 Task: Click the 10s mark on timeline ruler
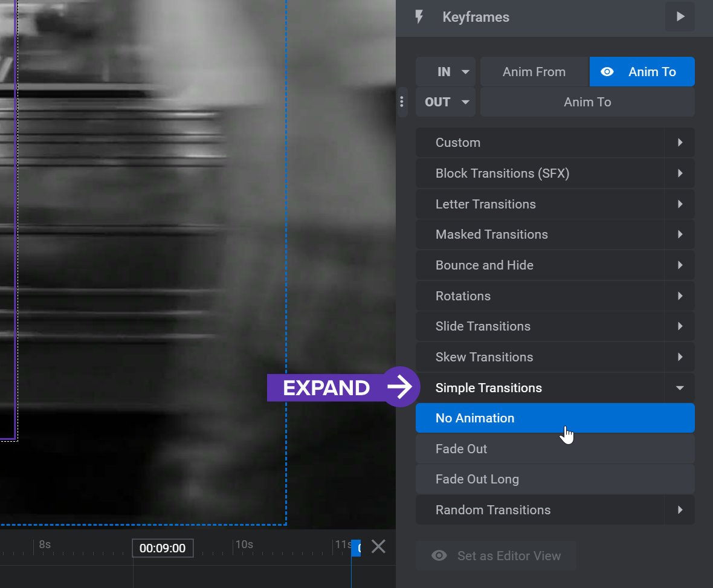[x=244, y=545]
